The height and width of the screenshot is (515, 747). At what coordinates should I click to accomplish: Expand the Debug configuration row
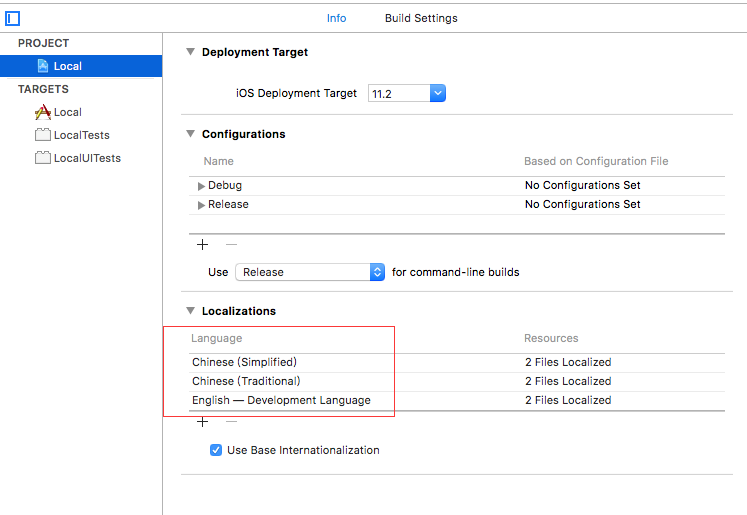201,186
